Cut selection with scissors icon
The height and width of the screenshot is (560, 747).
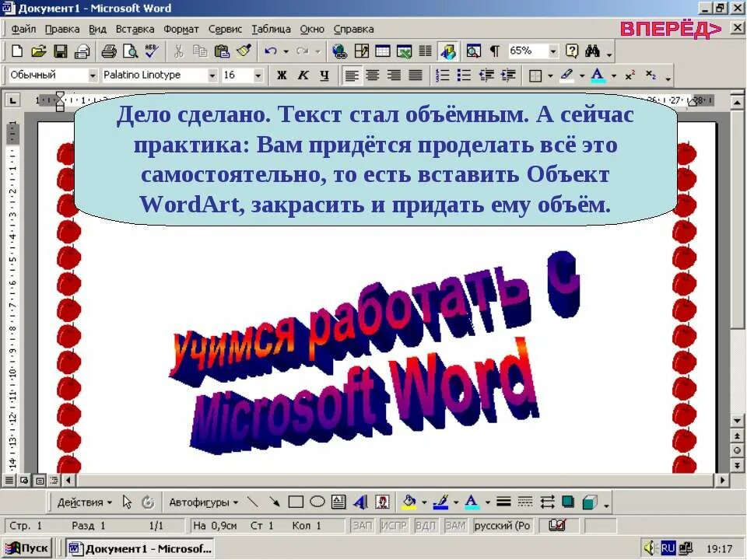tap(179, 51)
